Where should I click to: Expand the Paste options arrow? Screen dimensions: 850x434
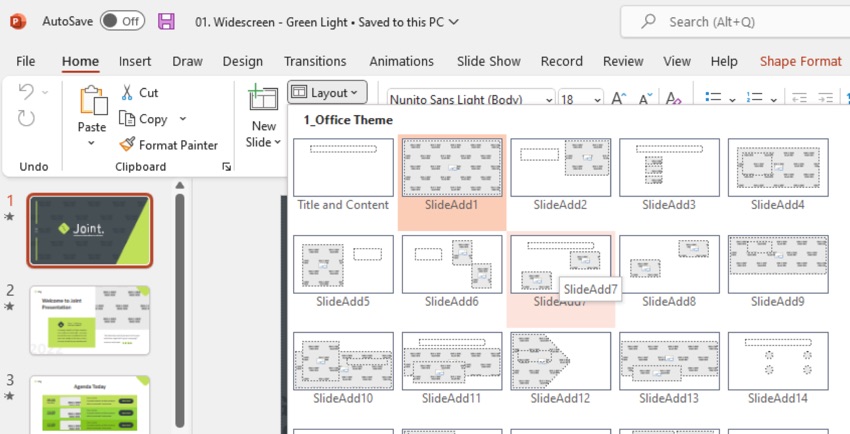click(x=92, y=143)
